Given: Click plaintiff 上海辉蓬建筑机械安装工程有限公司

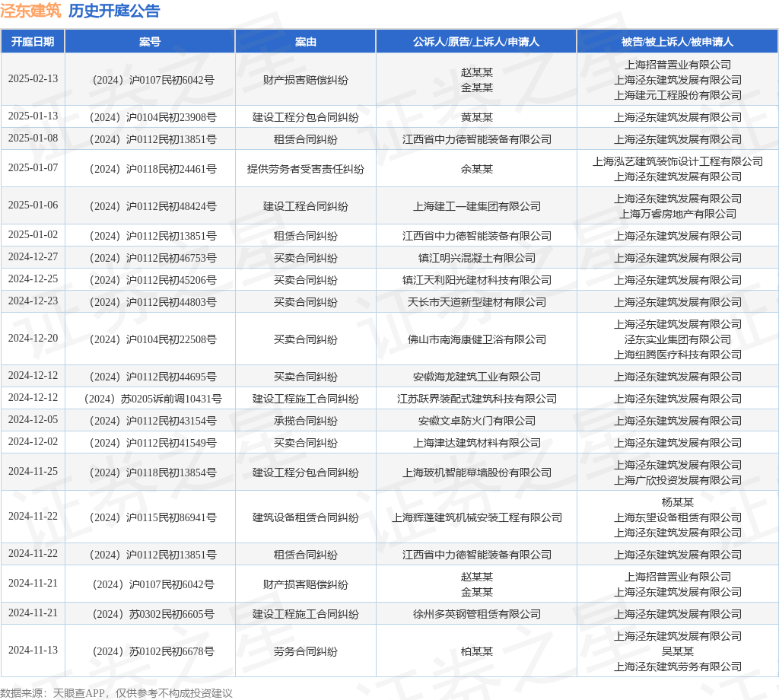Looking at the screenshot, I should pyautogui.click(x=477, y=517).
